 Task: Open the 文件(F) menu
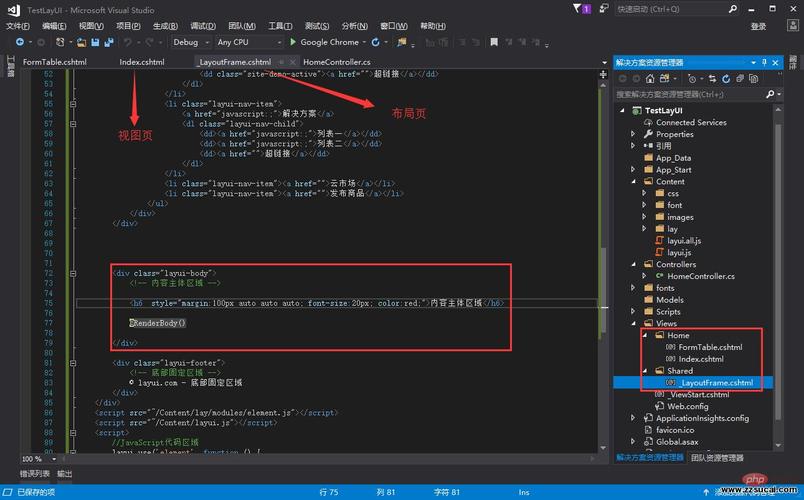point(17,26)
